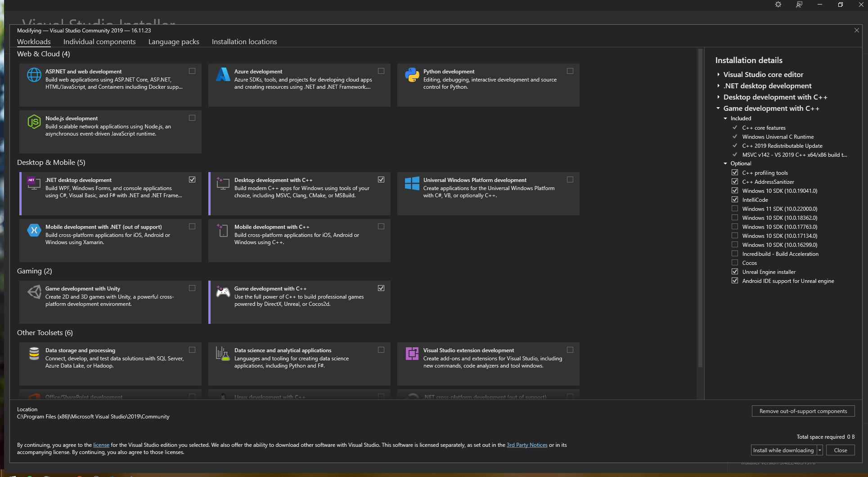
Task: Uncheck Unreal Engine installer option
Action: (x=735, y=272)
